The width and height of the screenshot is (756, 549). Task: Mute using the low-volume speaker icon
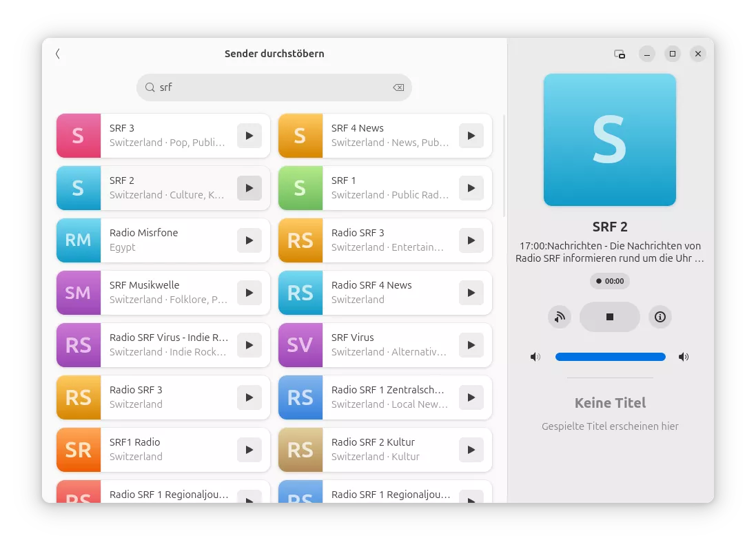535,357
